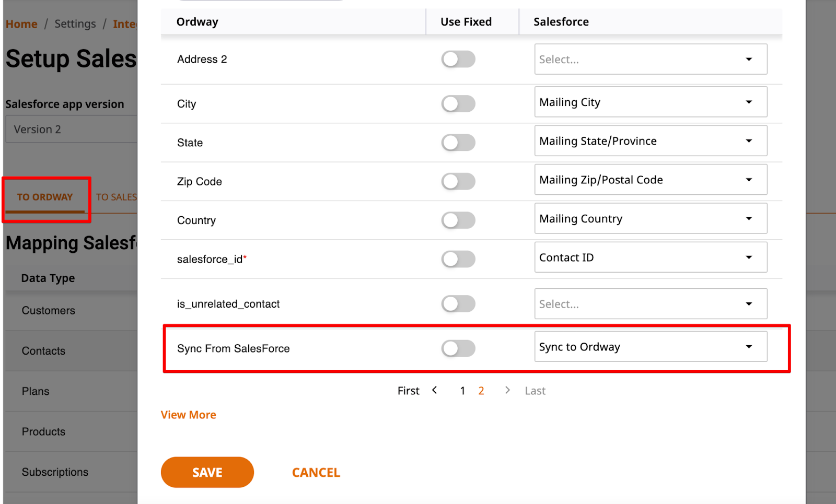Screen dimensions: 836x504
Task: Toggle Use Fixed for salesforce_id
Action: [458, 259]
